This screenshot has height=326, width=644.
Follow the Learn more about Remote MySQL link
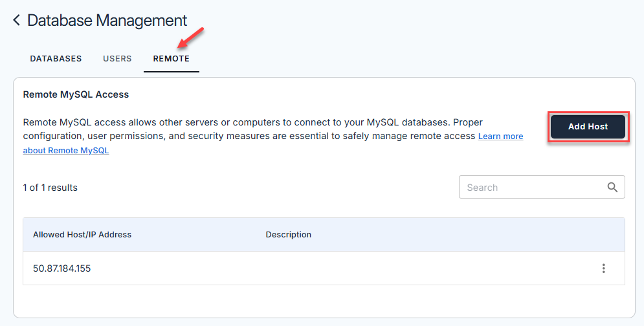[500, 136]
